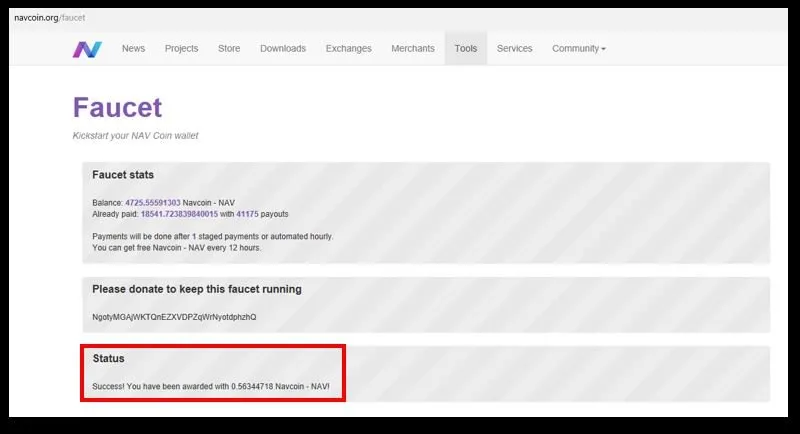The height and width of the screenshot is (434, 800).
Task: Click the Status heading
Action: [109, 359]
